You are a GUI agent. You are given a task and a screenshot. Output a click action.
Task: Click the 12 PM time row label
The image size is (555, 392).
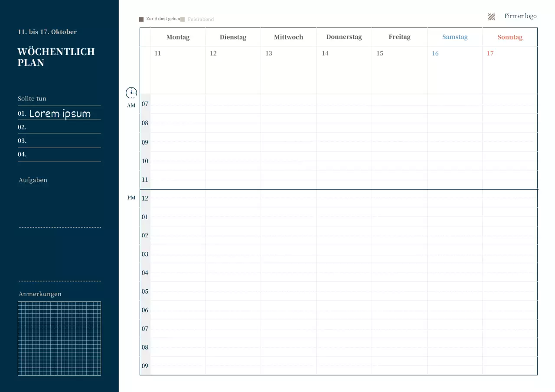pos(145,198)
